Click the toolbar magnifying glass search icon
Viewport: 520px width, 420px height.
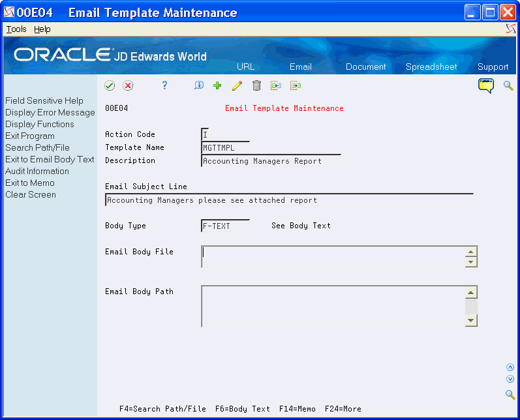[x=508, y=85]
